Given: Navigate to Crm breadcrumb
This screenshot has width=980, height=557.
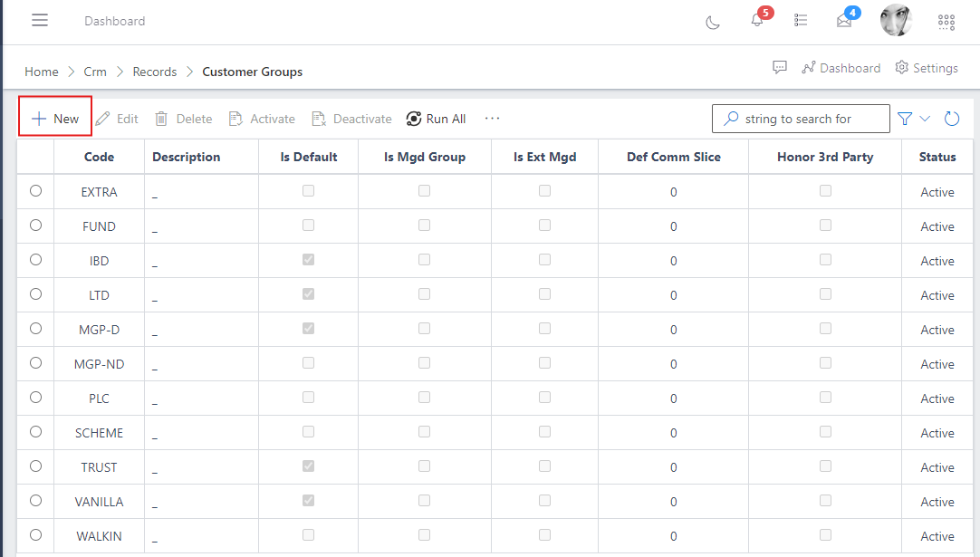Looking at the screenshot, I should tap(95, 72).
